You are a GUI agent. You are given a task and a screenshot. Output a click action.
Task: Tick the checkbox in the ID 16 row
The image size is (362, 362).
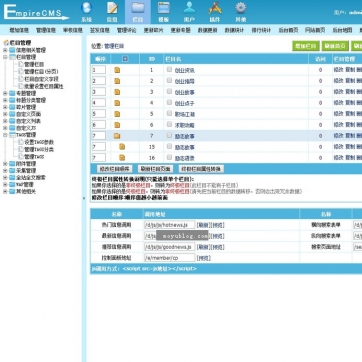(x=169, y=157)
